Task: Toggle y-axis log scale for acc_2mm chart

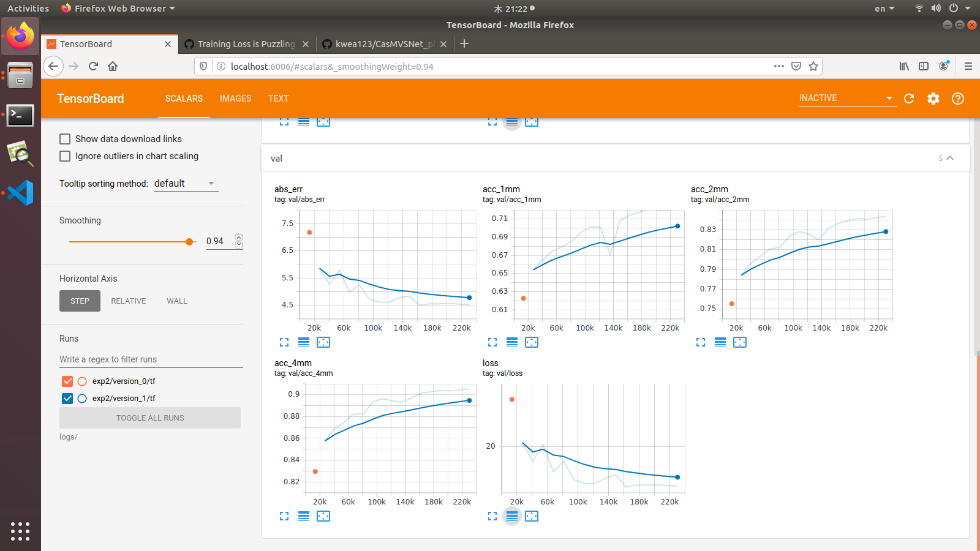Action: point(720,342)
